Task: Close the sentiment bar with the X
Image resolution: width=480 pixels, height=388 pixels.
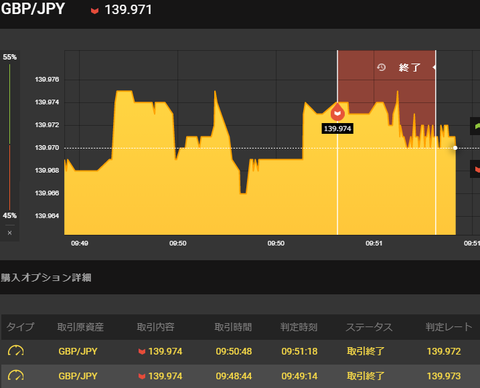Action: tap(10, 233)
